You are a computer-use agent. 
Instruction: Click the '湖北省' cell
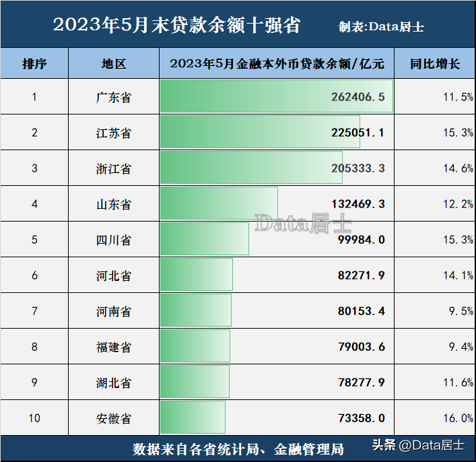pos(114,383)
